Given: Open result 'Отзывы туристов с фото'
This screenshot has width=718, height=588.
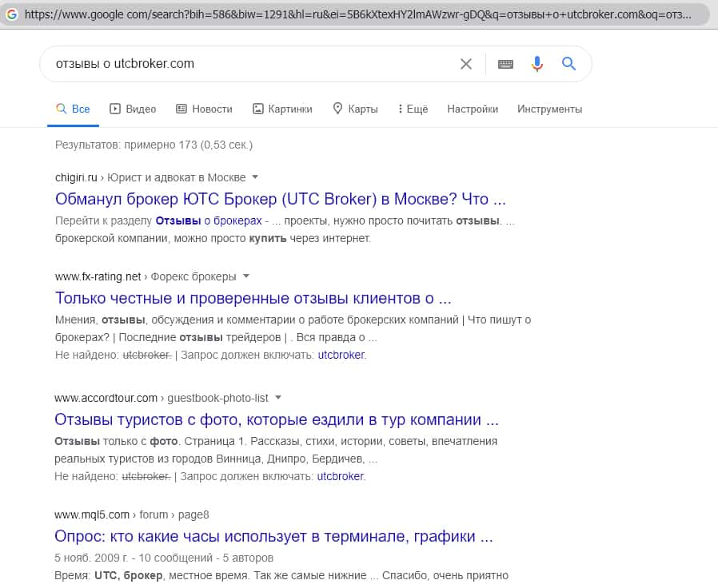Looking at the screenshot, I should [x=277, y=419].
